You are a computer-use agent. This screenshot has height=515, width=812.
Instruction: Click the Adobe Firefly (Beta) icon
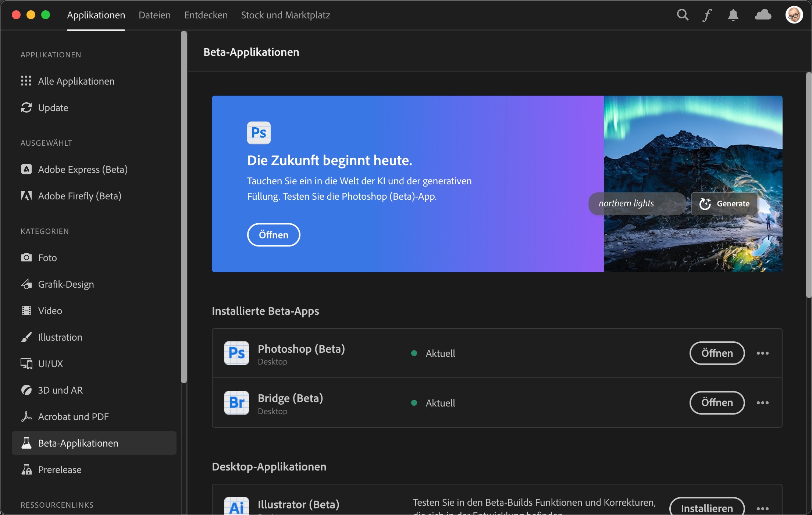pyautogui.click(x=26, y=196)
